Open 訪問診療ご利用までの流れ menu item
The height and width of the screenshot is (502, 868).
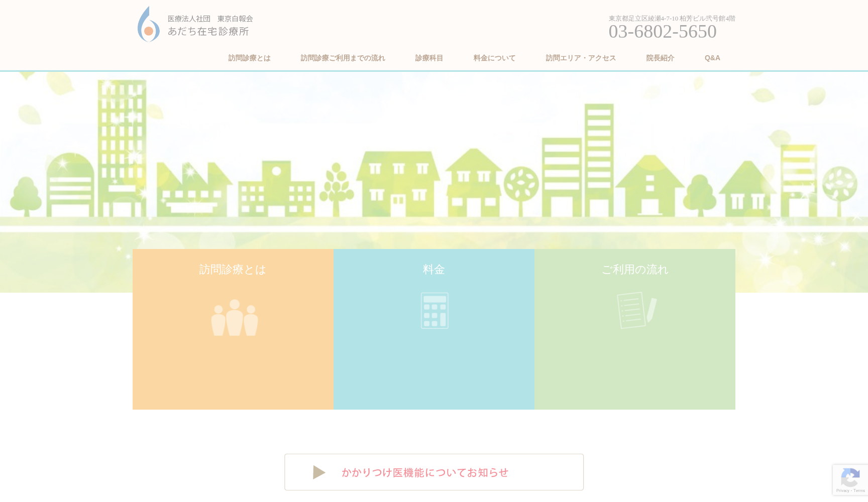pos(343,58)
